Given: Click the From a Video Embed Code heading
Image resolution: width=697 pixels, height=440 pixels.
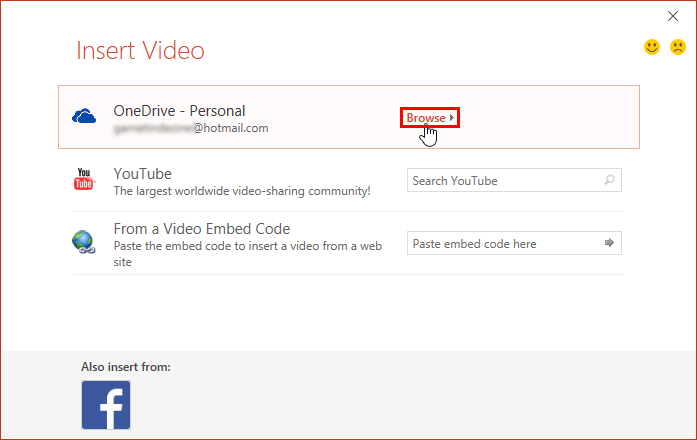Looking at the screenshot, I should [x=202, y=228].
